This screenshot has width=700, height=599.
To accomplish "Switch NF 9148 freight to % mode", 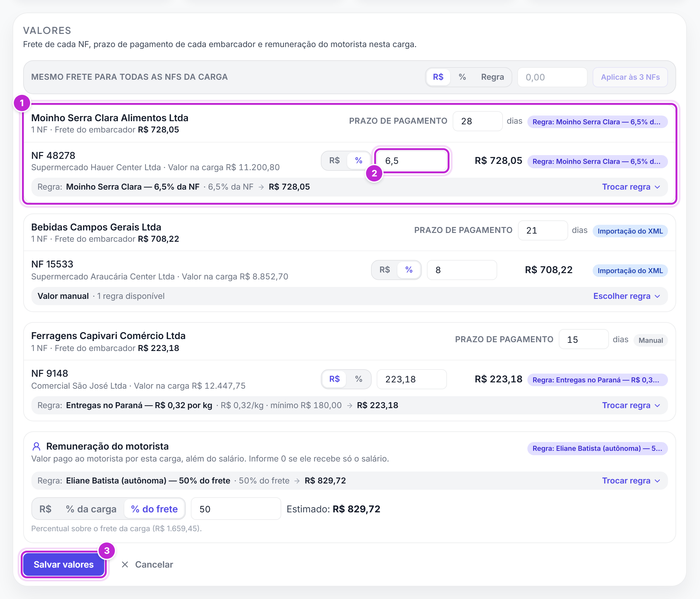I will coord(358,379).
